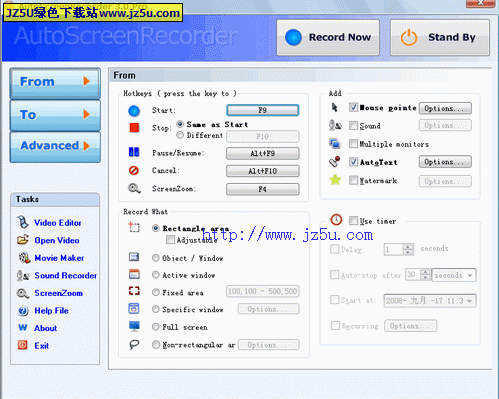Image resolution: width=499 pixels, height=399 pixels.
Task: Click the Non-rectangular lasso icon
Action: pos(134,344)
